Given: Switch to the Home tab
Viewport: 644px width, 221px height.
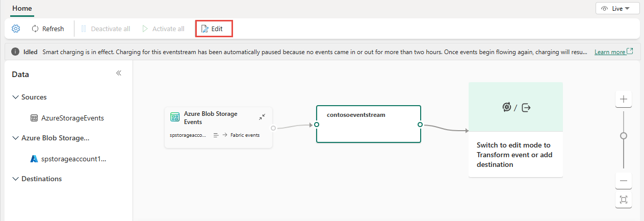Looking at the screenshot, I should pyautogui.click(x=22, y=9).
